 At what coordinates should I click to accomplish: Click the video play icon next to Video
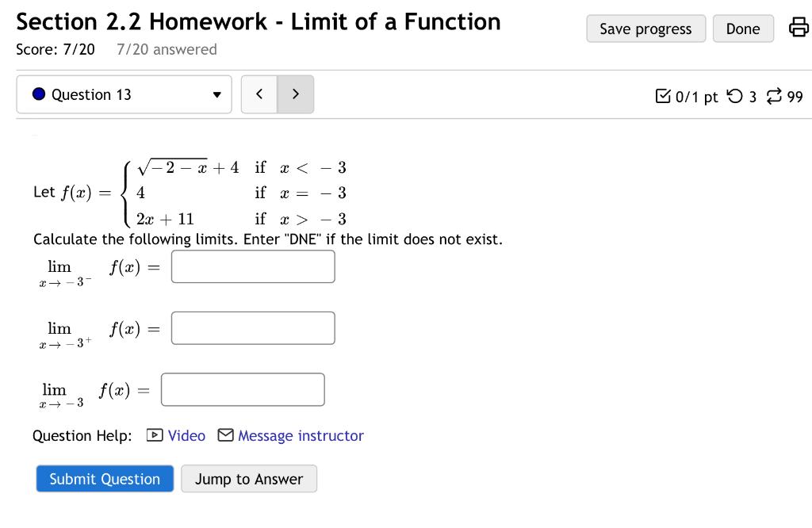pyautogui.click(x=153, y=435)
